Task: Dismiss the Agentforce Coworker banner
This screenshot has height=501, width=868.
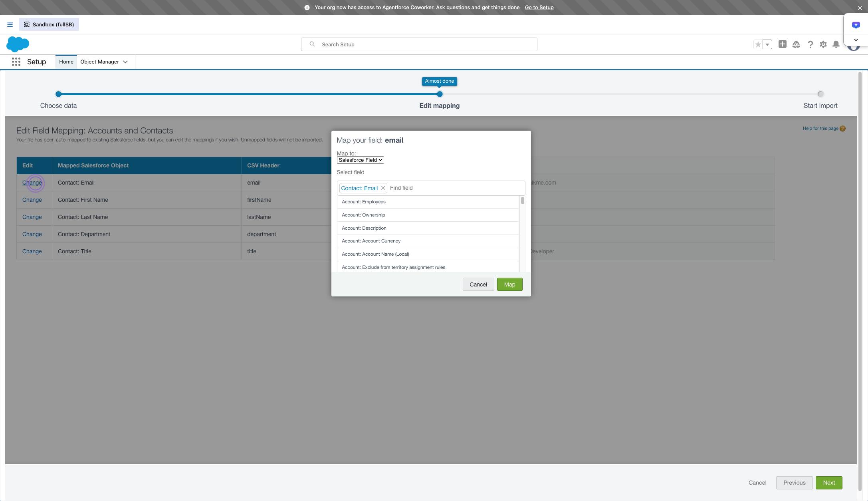Action: tap(860, 8)
